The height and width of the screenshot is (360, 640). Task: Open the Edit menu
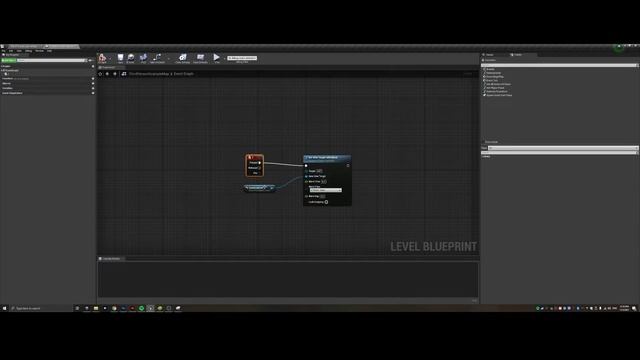tap(11, 51)
